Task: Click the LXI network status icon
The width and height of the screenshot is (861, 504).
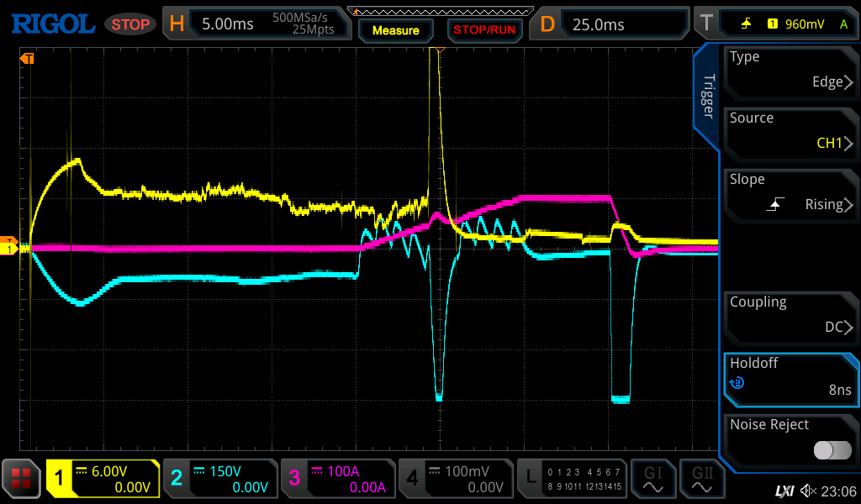Action: 784,491
